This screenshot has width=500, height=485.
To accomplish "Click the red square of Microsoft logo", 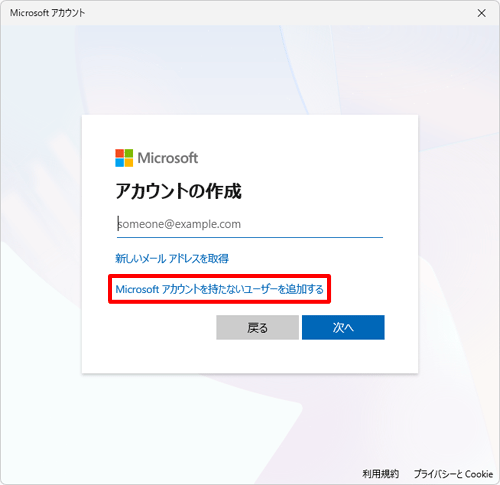I will pos(119,153).
